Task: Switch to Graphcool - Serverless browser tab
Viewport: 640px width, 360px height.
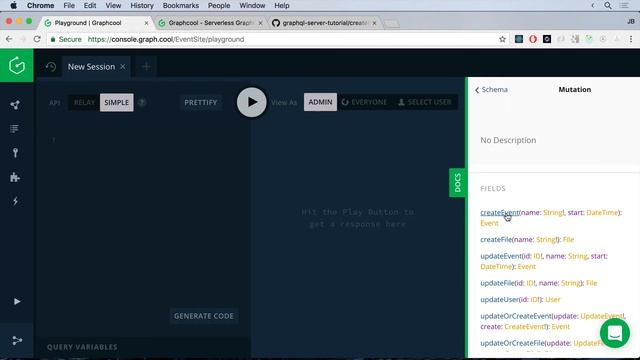Action: coord(211,23)
